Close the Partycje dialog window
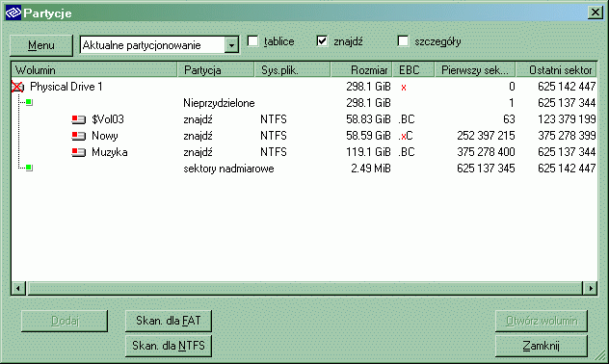The height and width of the screenshot is (364, 609). [595, 13]
